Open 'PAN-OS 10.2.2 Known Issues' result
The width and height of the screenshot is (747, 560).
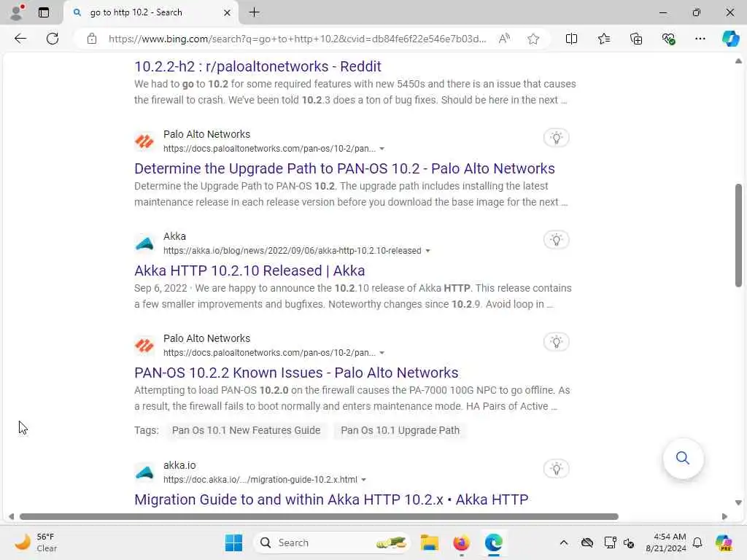[x=296, y=373]
